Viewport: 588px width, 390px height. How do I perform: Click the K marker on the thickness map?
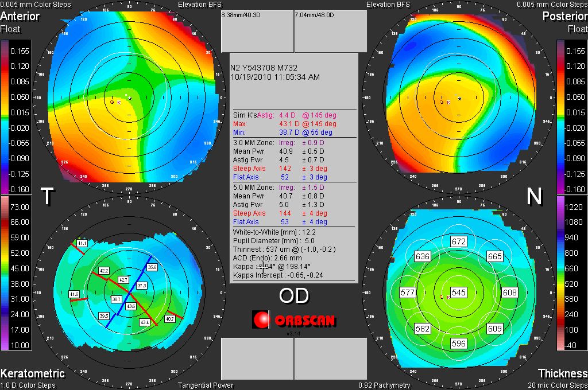click(442, 297)
